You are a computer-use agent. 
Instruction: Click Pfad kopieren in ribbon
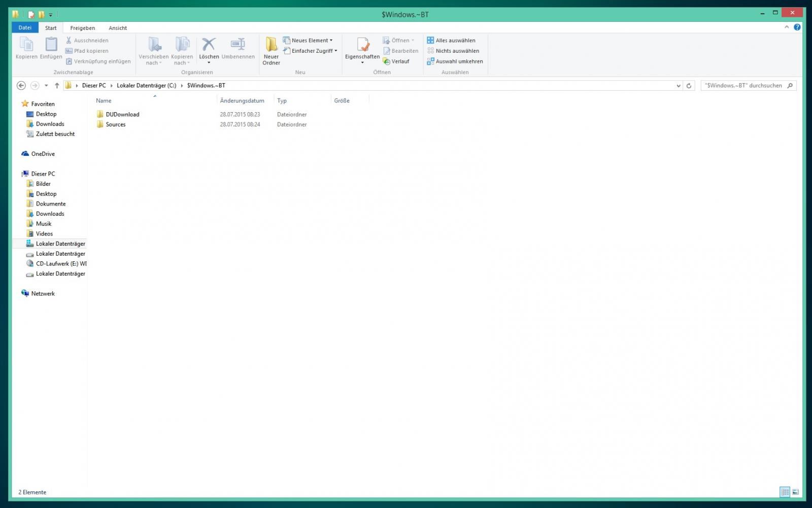(x=87, y=51)
